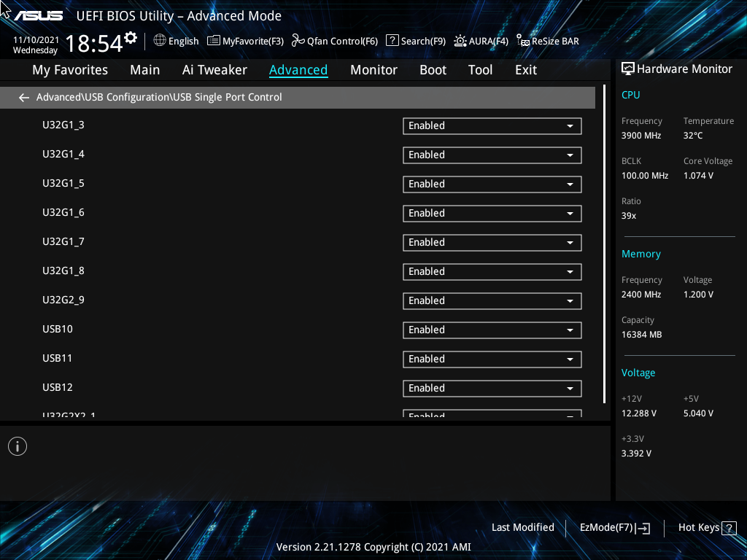Go to Ai Tweaker tab
Screen dimensions: 747x560
click(214, 70)
